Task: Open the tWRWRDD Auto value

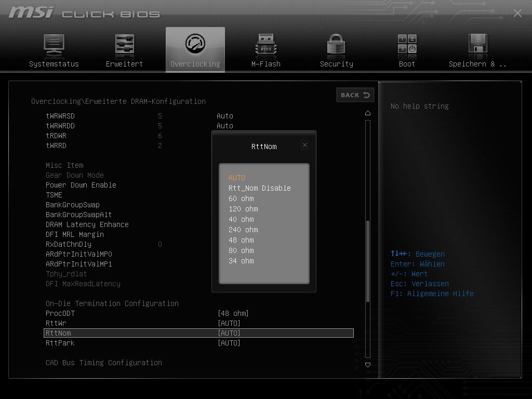Action: pos(224,126)
